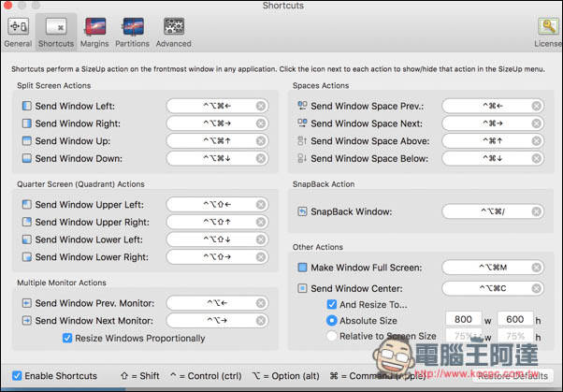563x392 pixels.
Task: Clear the Send Window Down shortcut
Action: coord(261,158)
